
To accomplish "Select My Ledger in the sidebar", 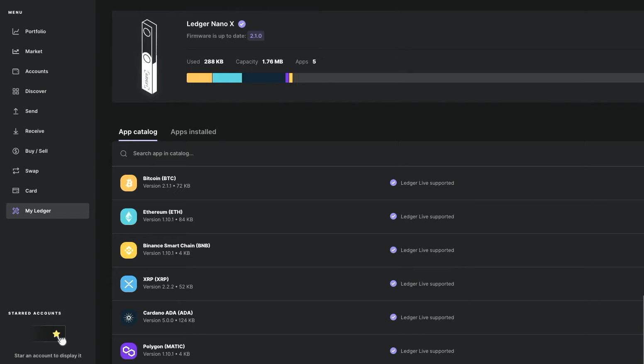I will tap(48, 211).
